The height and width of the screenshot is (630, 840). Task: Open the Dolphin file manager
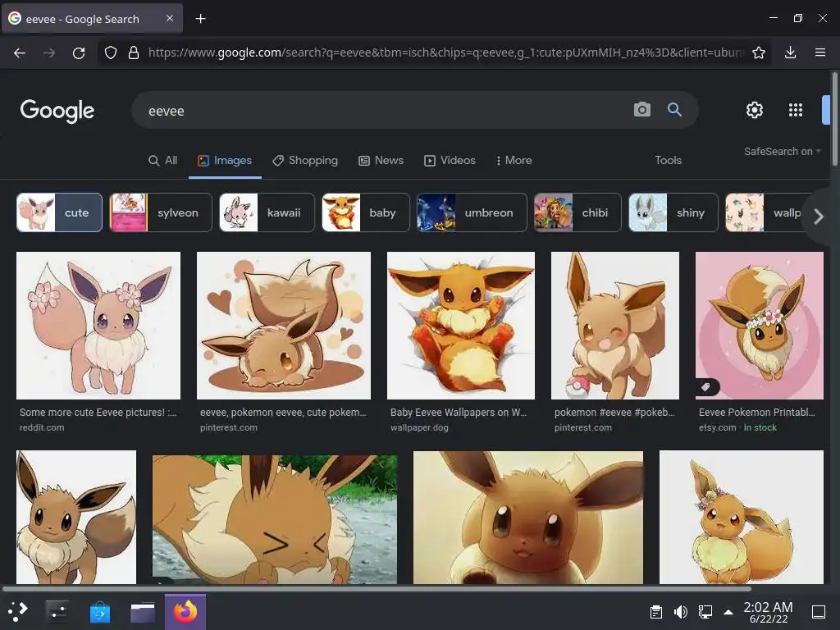click(143, 612)
